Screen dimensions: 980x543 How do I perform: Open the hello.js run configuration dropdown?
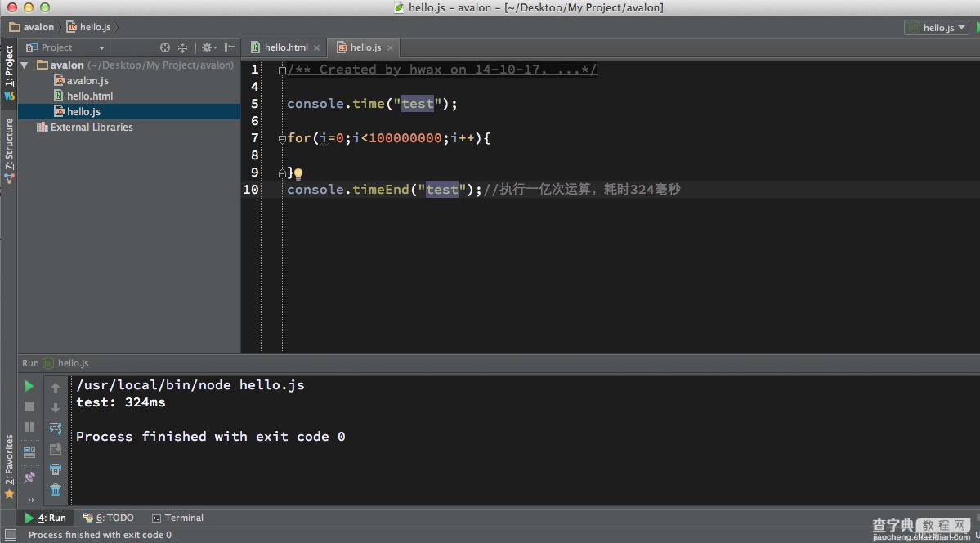point(936,28)
